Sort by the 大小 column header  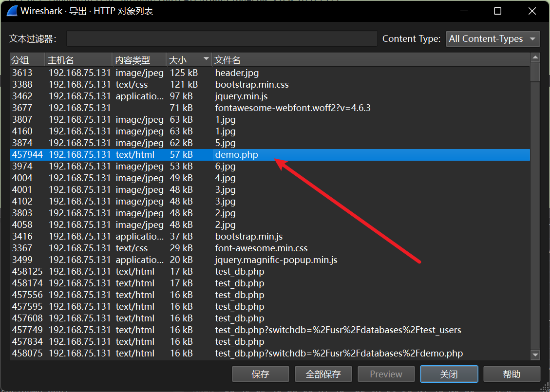(x=188, y=60)
